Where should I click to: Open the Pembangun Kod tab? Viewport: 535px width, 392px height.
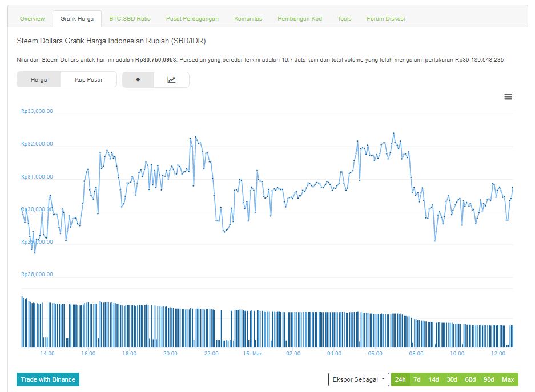[x=300, y=19]
